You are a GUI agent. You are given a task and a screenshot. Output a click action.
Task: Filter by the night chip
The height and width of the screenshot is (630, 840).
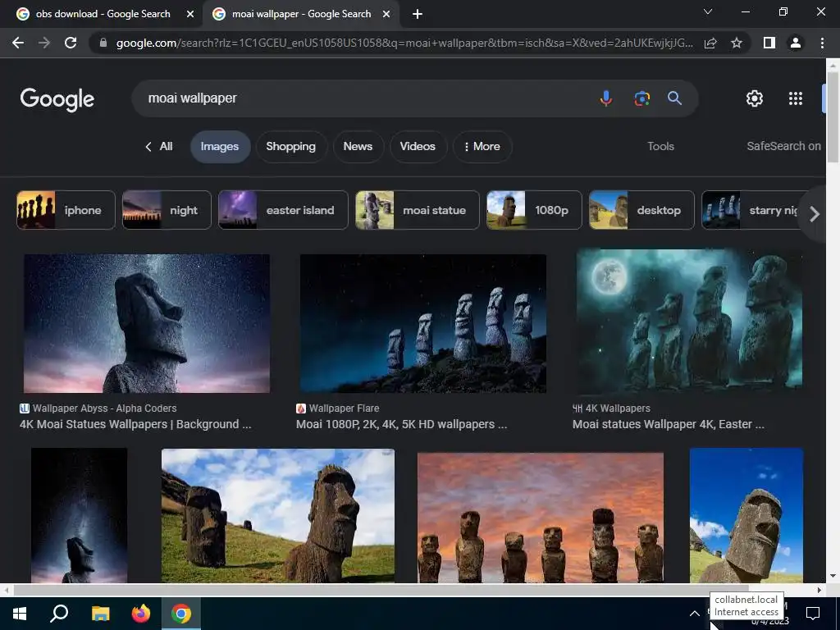pos(167,210)
